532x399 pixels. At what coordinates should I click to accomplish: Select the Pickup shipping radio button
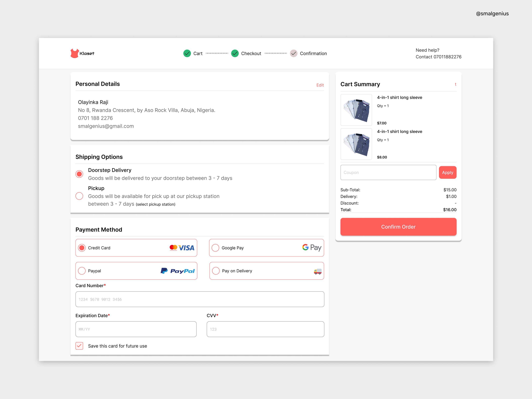tap(79, 196)
